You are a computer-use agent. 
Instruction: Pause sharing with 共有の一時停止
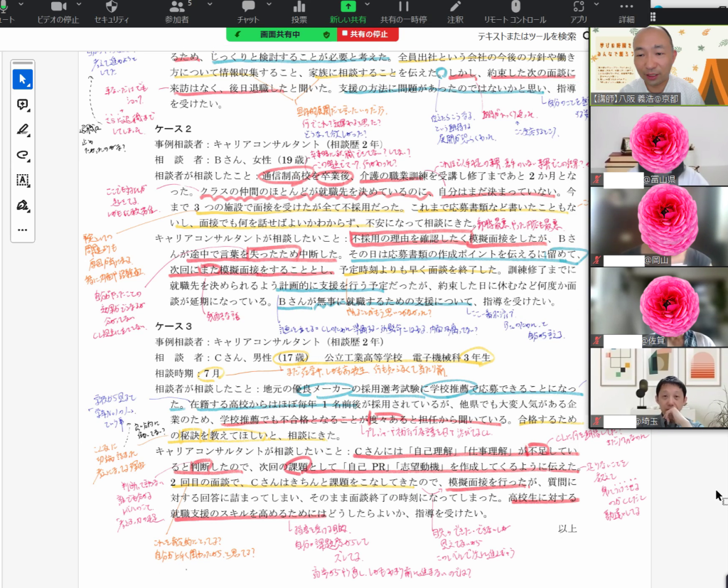(403, 12)
